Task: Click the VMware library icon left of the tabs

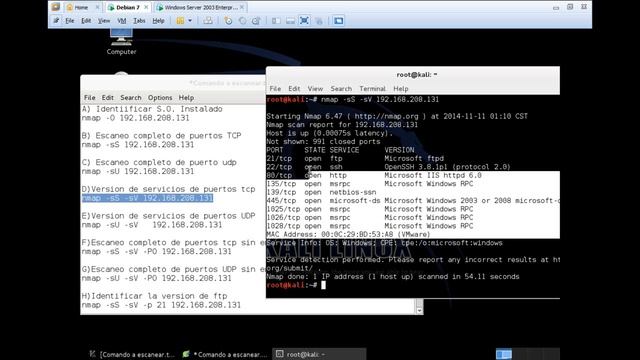Action: (x=56, y=7)
